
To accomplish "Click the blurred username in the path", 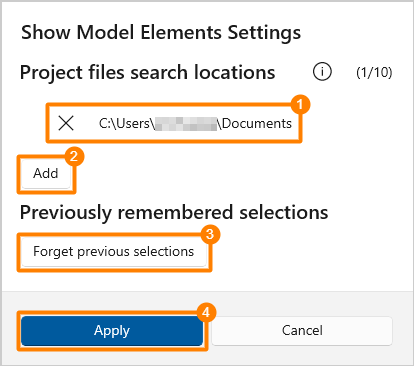I will click(x=186, y=124).
